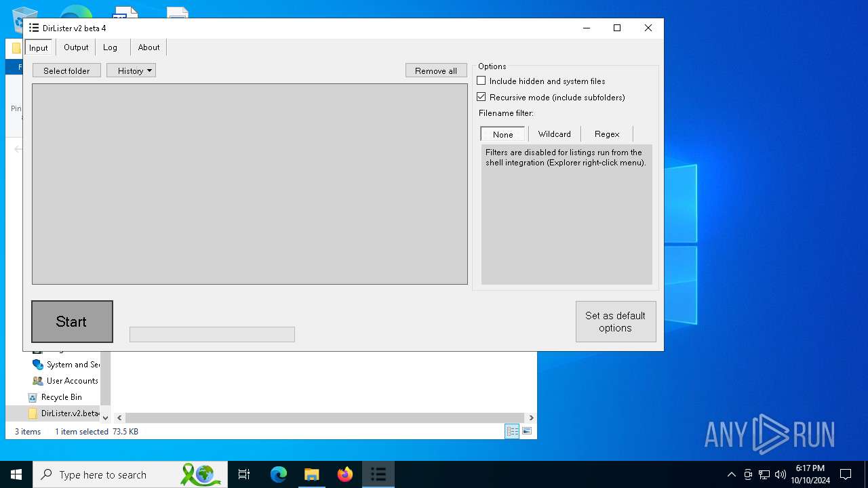Viewport: 868px width, 488px height.
Task: Show hidden tray icons chevron
Action: point(731,474)
